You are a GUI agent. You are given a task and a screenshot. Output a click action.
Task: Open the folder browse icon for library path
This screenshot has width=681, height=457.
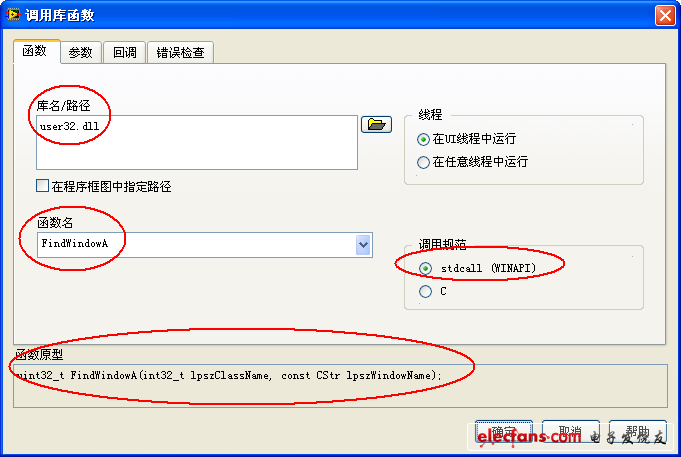[x=376, y=125]
